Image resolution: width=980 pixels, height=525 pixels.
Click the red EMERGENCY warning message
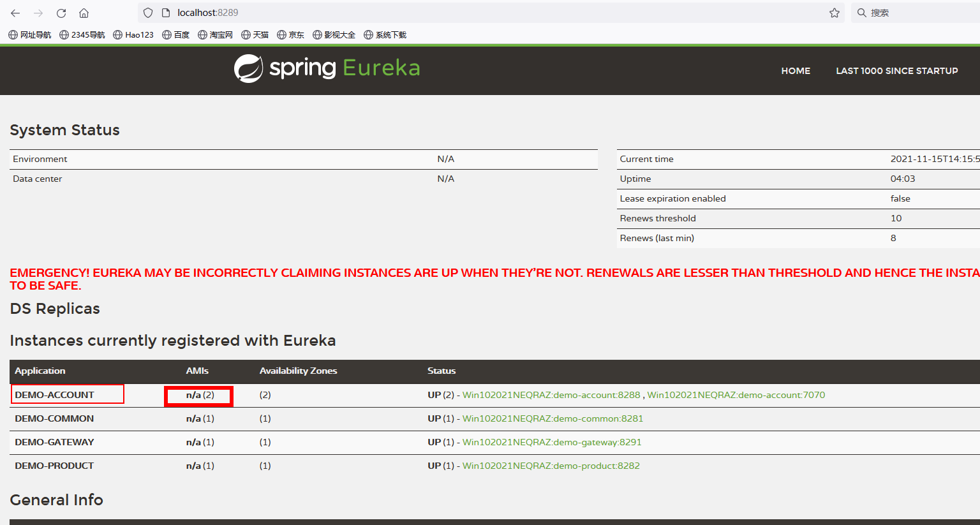pyautogui.click(x=494, y=279)
